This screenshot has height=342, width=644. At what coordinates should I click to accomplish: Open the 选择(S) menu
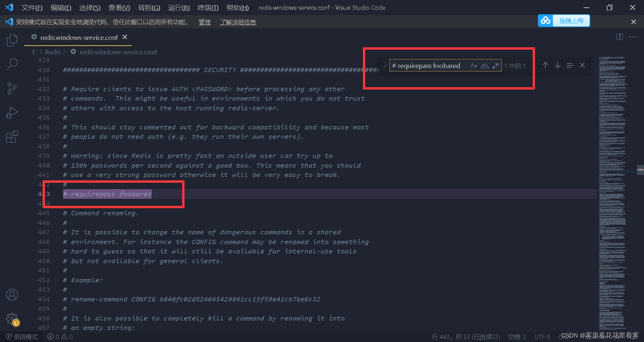[90, 7]
